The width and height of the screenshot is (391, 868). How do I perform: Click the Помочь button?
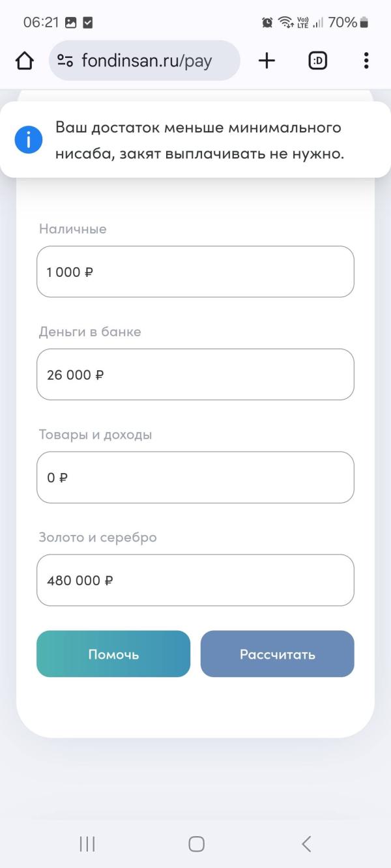[x=113, y=654]
